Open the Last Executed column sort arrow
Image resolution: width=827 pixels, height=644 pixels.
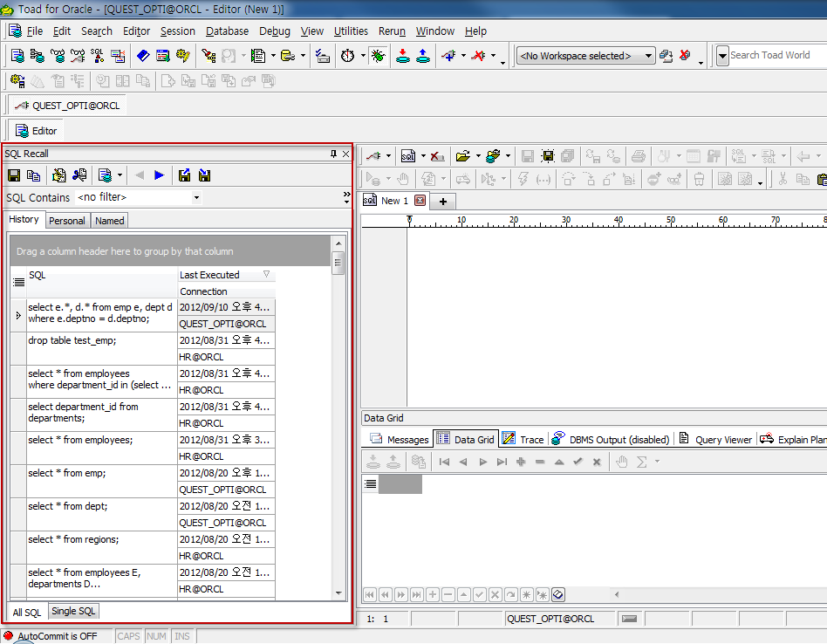[266, 274]
